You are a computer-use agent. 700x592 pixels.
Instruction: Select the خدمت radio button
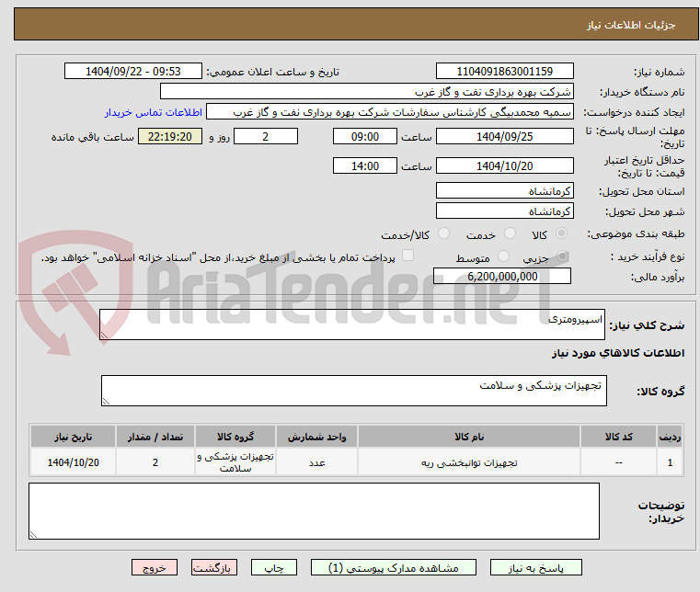[510, 233]
